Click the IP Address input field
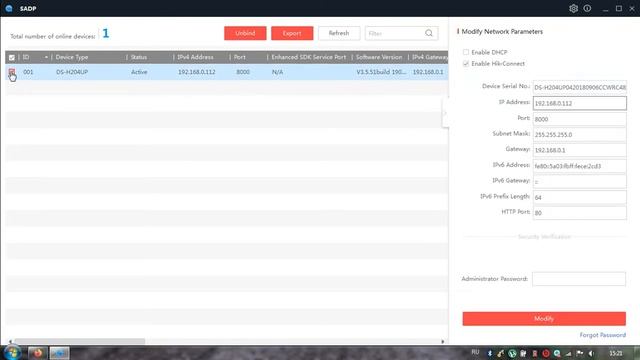This screenshot has width=640, height=360. tap(580, 103)
